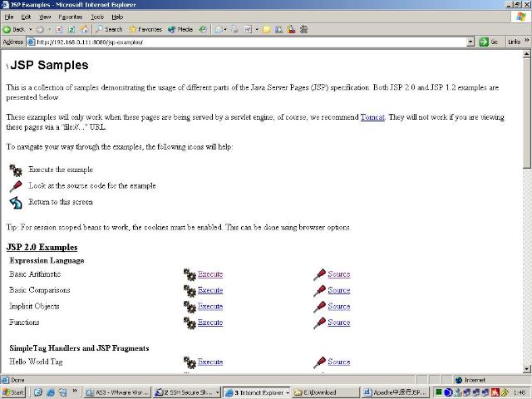Click Execute link for Functions

(x=210, y=323)
